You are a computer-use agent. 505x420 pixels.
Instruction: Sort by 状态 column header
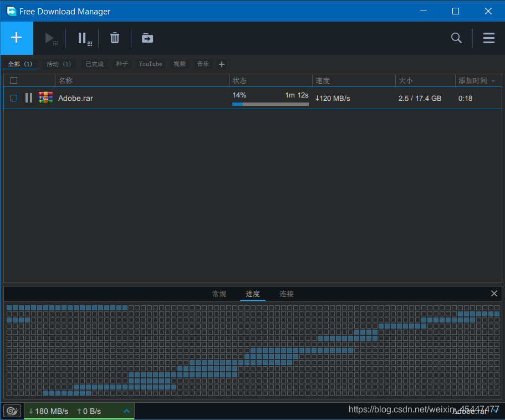(271, 80)
